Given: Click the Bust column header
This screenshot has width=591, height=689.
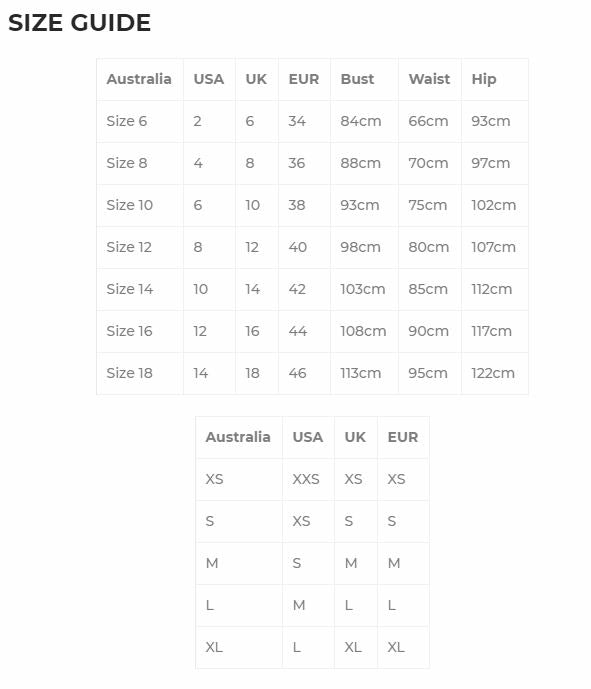Looking at the screenshot, I should click(357, 79).
